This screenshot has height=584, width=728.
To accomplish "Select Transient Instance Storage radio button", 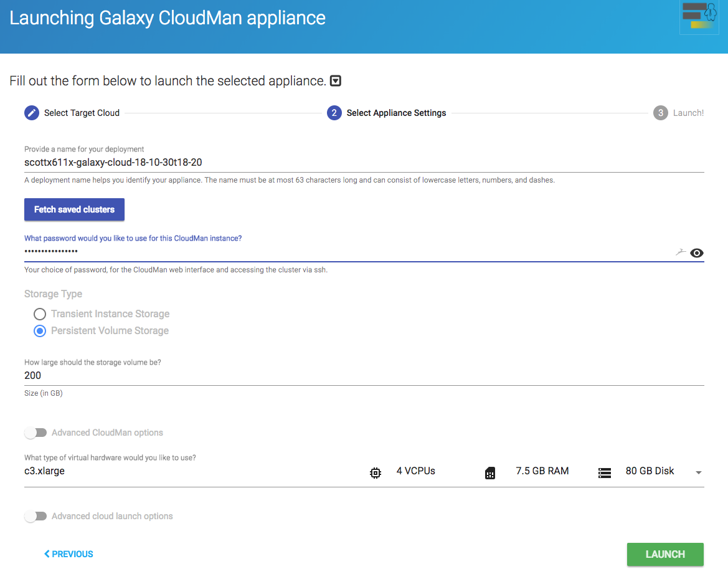I will (x=40, y=314).
